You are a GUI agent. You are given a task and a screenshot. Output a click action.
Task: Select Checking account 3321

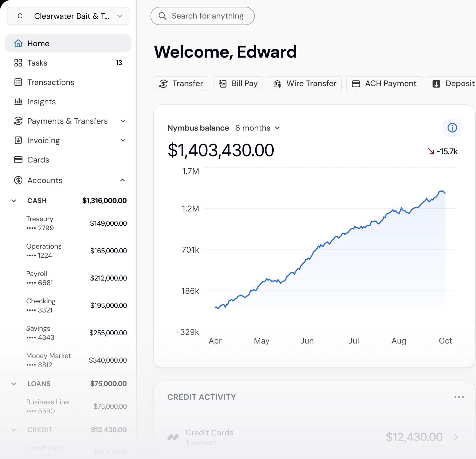pyautogui.click(x=76, y=306)
